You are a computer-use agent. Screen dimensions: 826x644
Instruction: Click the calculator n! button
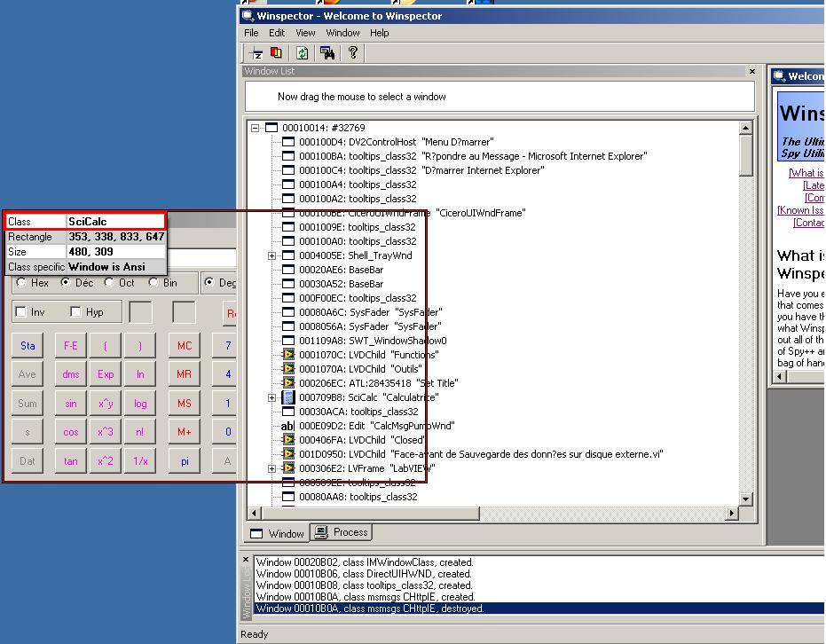(139, 432)
